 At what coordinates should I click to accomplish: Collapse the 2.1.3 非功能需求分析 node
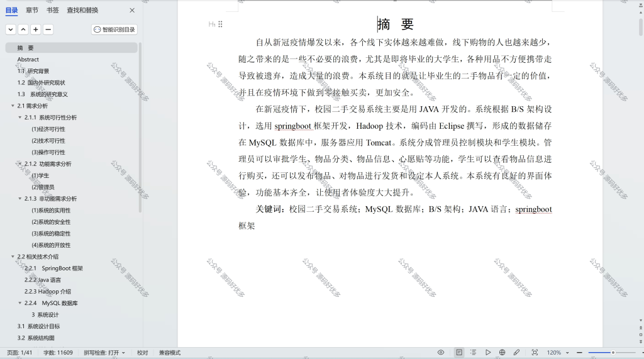[x=19, y=199]
